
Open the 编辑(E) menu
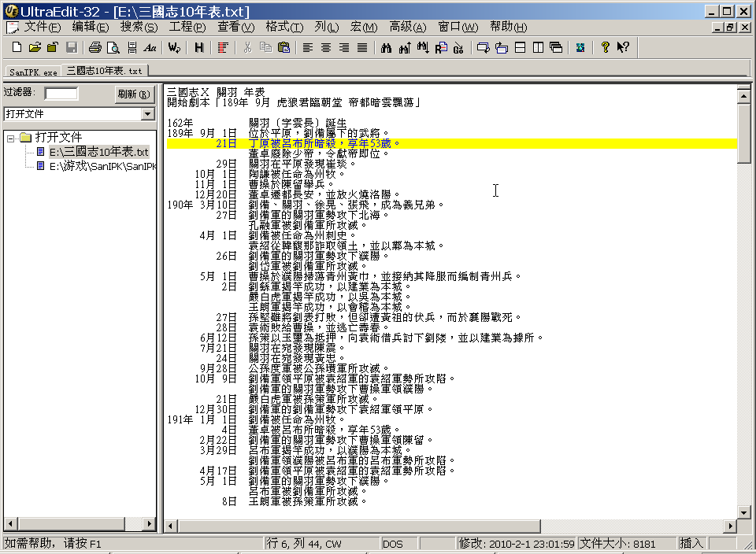[90, 27]
